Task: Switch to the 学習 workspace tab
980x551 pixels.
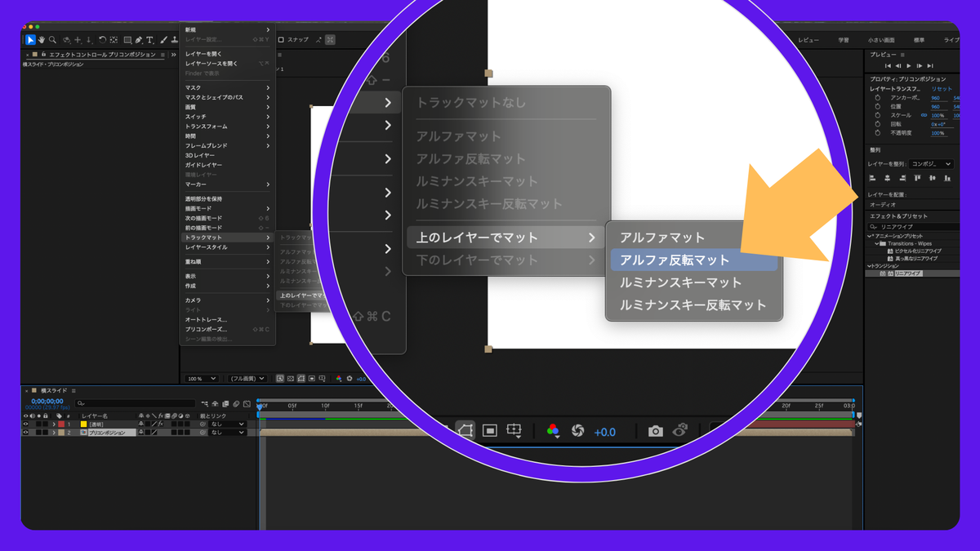Action: pyautogui.click(x=844, y=39)
